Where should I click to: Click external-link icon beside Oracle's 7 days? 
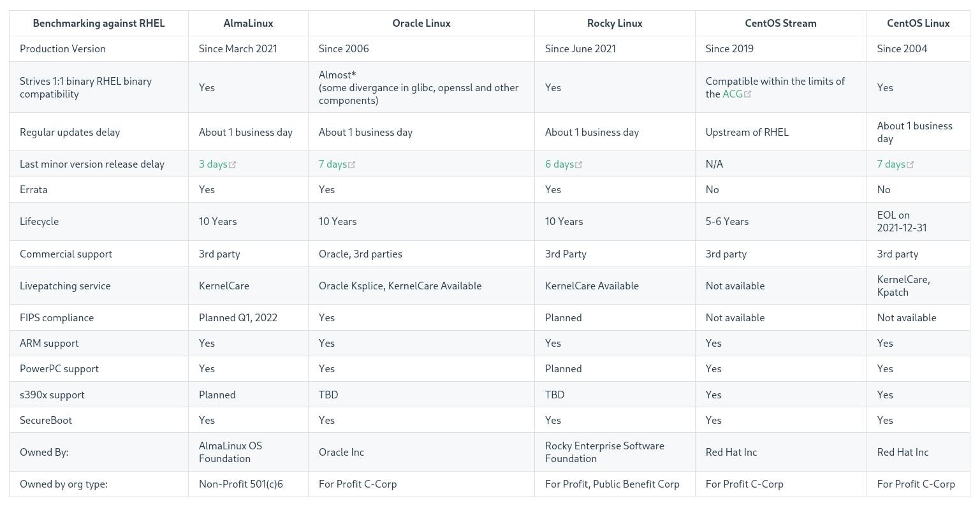352,164
